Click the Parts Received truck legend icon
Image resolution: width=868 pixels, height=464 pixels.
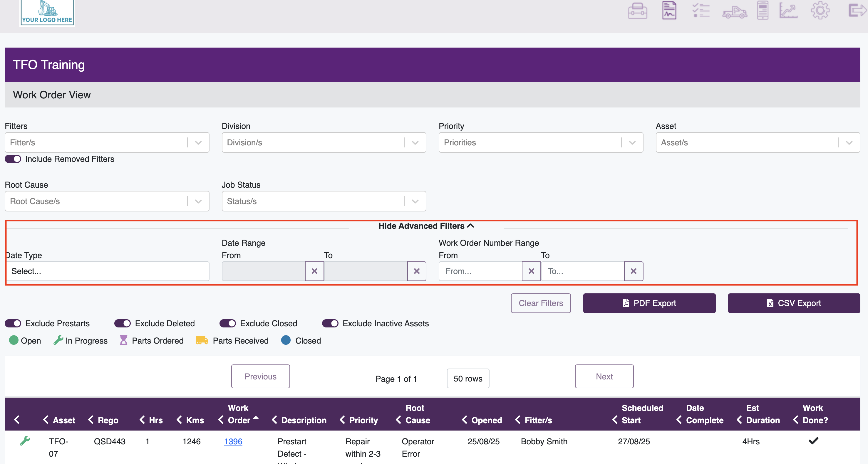[x=202, y=340]
